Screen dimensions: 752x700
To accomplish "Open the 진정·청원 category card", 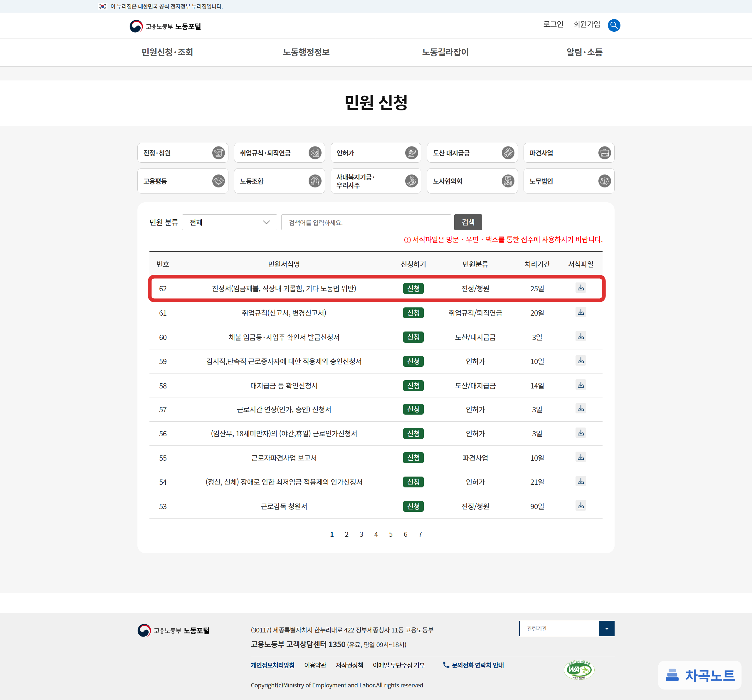I will (x=183, y=153).
